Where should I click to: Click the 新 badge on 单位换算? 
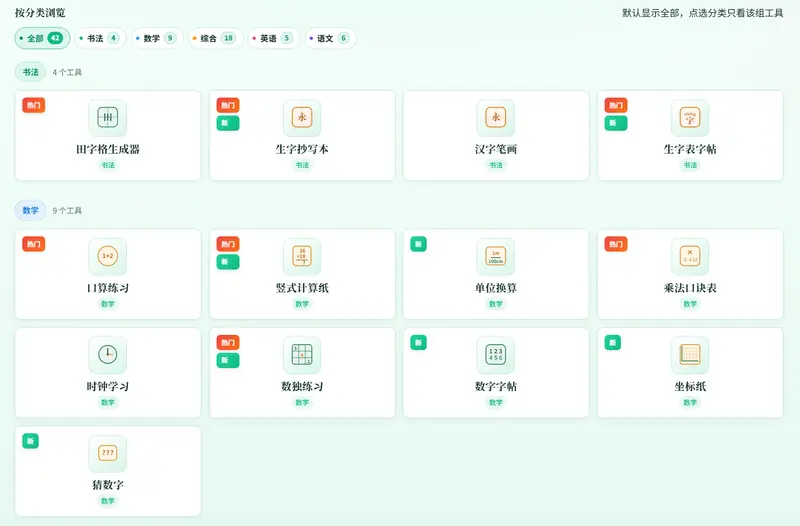coord(418,244)
